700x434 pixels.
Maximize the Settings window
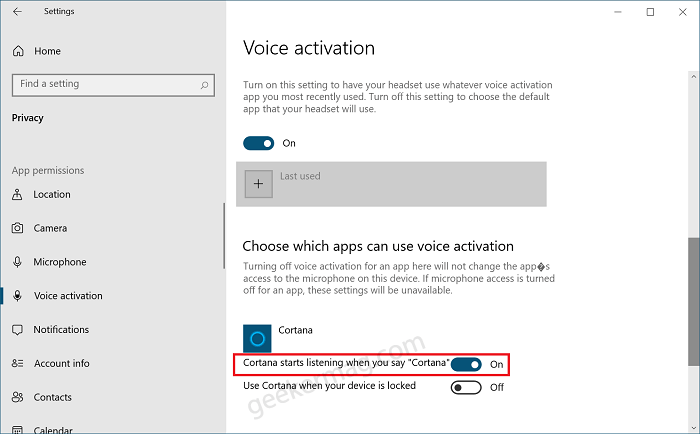[650, 12]
